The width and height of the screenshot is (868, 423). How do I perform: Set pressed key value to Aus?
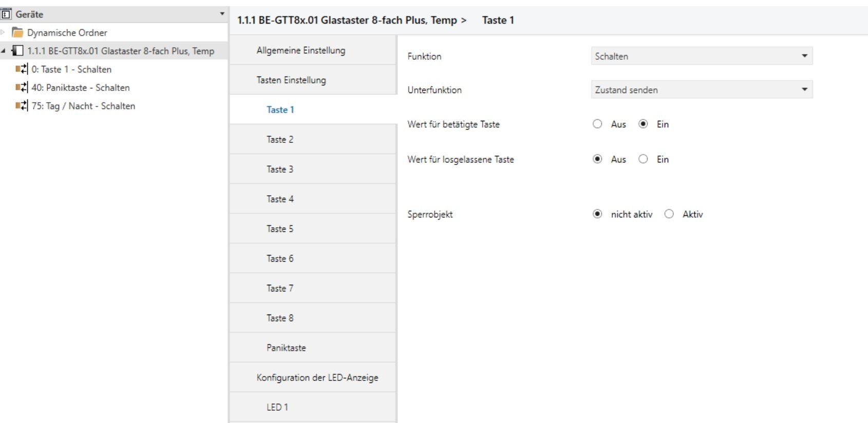tap(597, 124)
